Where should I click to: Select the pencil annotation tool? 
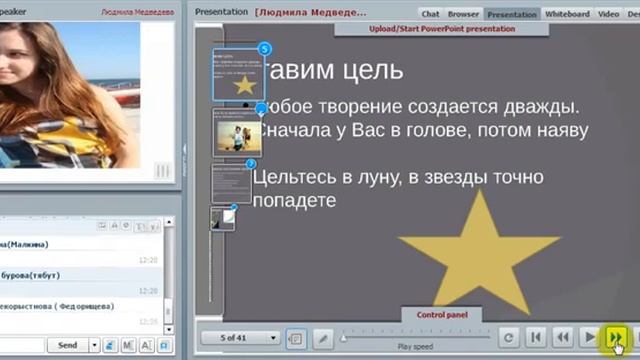click(x=323, y=338)
